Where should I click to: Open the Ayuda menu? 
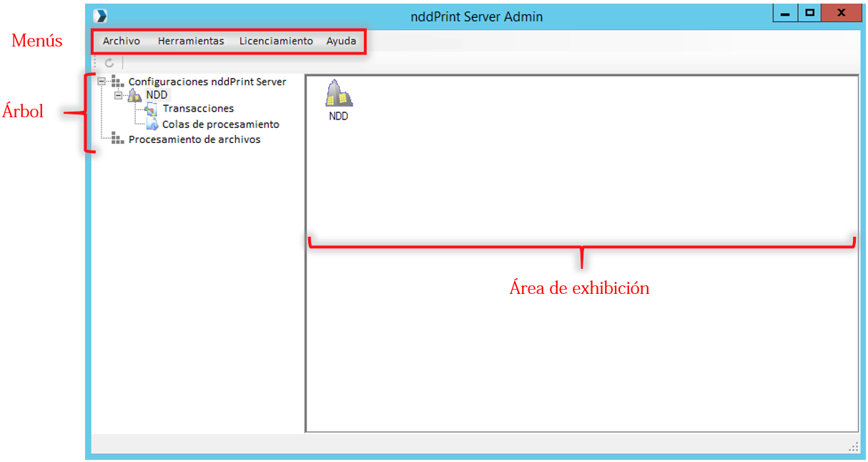341,41
